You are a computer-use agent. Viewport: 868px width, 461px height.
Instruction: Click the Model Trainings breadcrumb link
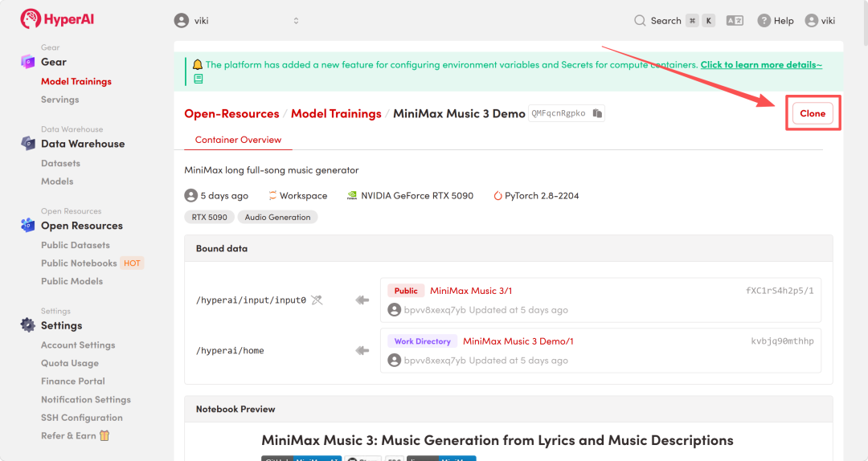pyautogui.click(x=336, y=113)
